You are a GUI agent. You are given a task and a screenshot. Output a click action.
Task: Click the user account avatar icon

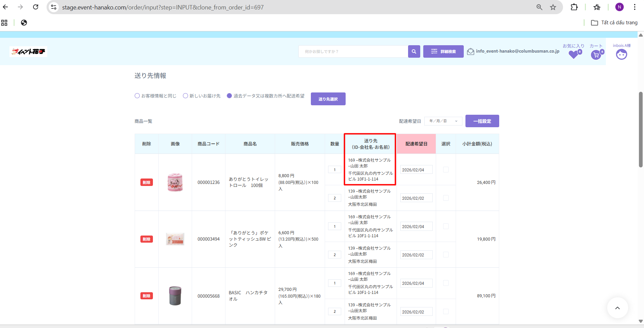621,54
